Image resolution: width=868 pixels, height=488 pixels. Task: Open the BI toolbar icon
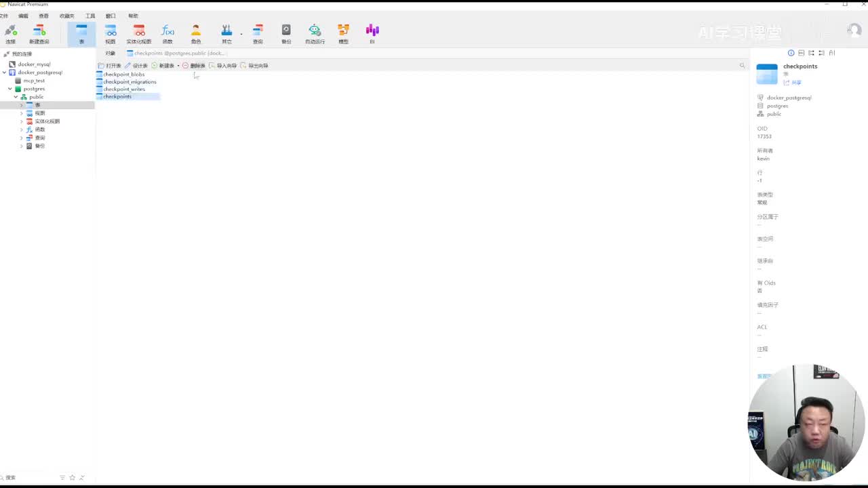[x=372, y=34]
